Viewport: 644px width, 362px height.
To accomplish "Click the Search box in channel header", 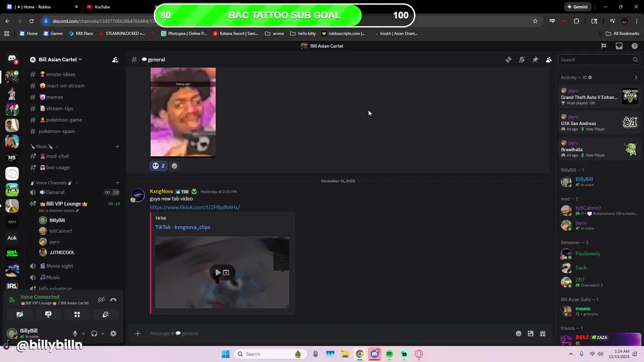I will point(599,59).
